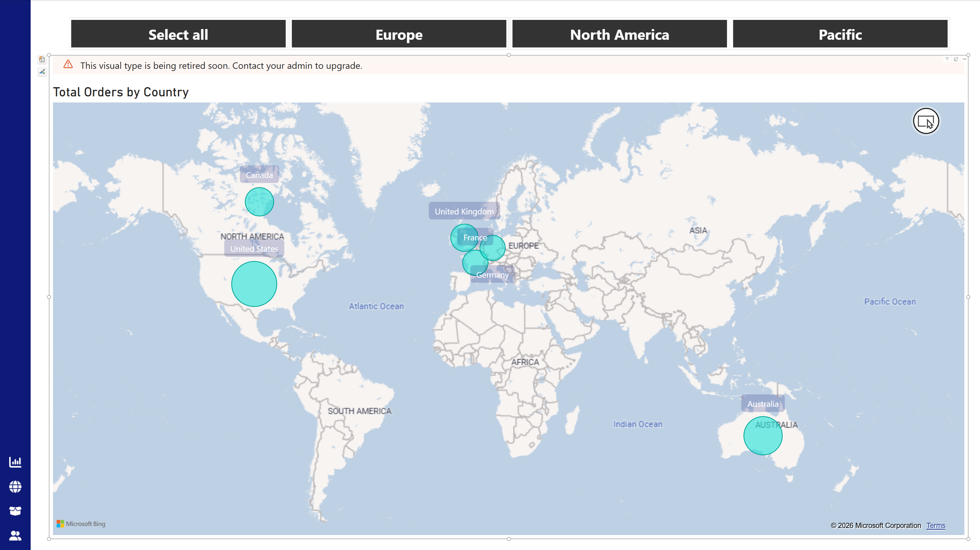Screen dimensions: 980x550
Task: Open the map Terms link
Action: [x=936, y=525]
